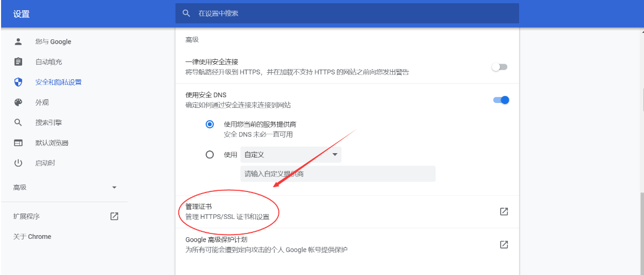
Task: Click text 为所有可能会遭到定向攻击的个人 Google 帐号提供保护
Action: pyautogui.click(x=267, y=250)
